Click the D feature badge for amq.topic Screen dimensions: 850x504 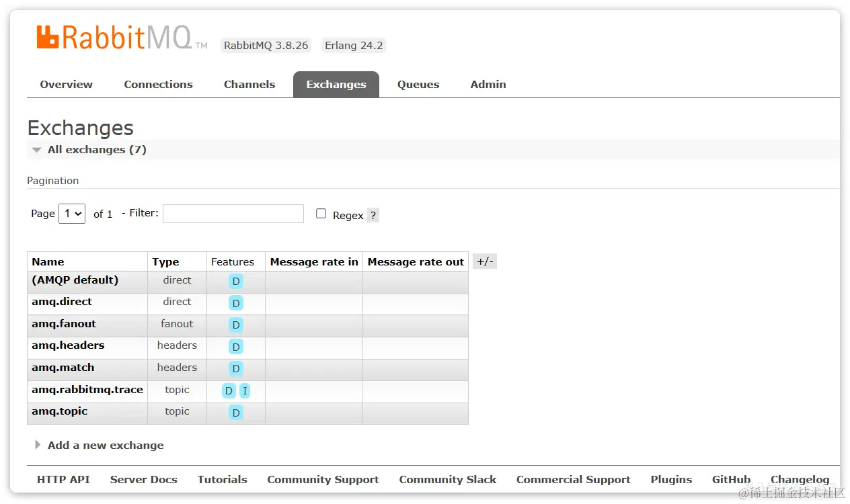pyautogui.click(x=236, y=412)
